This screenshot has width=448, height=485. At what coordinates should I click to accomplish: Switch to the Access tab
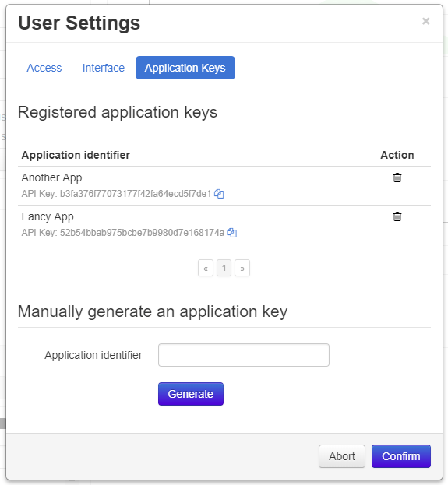[x=44, y=68]
